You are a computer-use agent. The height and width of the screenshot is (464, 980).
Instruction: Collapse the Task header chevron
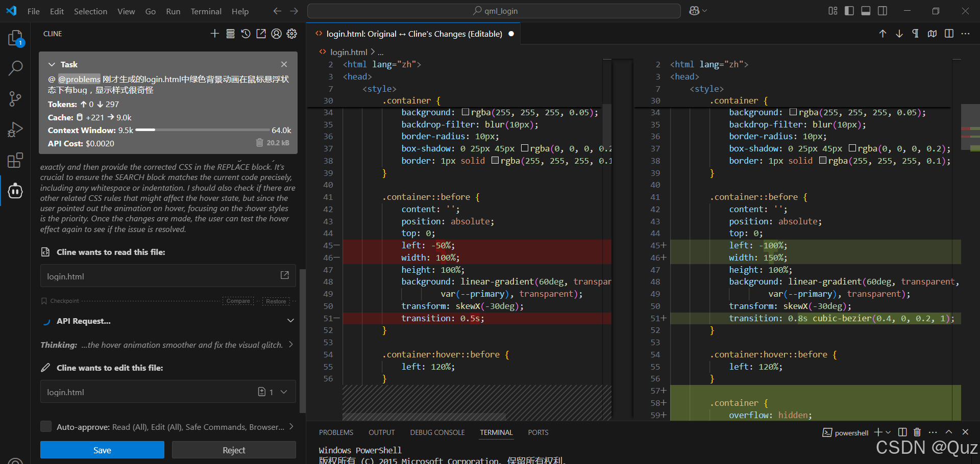pyautogui.click(x=52, y=64)
